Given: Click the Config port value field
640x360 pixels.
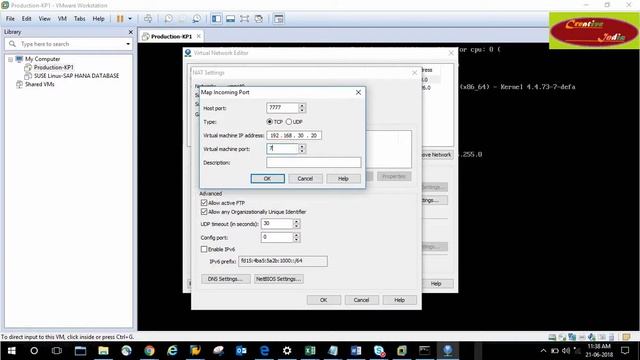Looking at the screenshot, I should 277,237.
